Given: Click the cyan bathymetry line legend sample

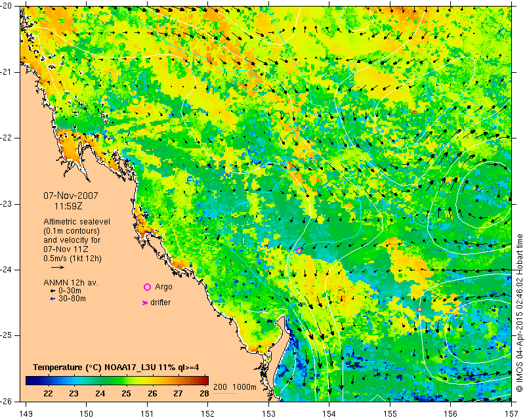Looking at the screenshot, I should (x=224, y=393).
